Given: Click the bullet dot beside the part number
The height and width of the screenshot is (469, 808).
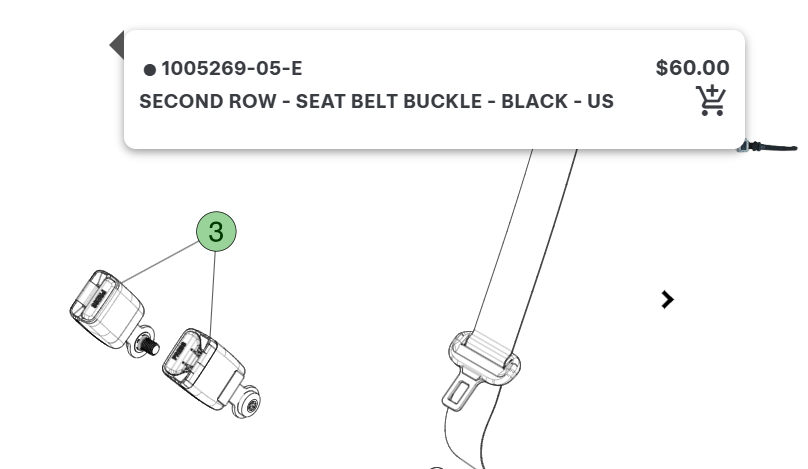Looking at the screenshot, I should tap(150, 70).
